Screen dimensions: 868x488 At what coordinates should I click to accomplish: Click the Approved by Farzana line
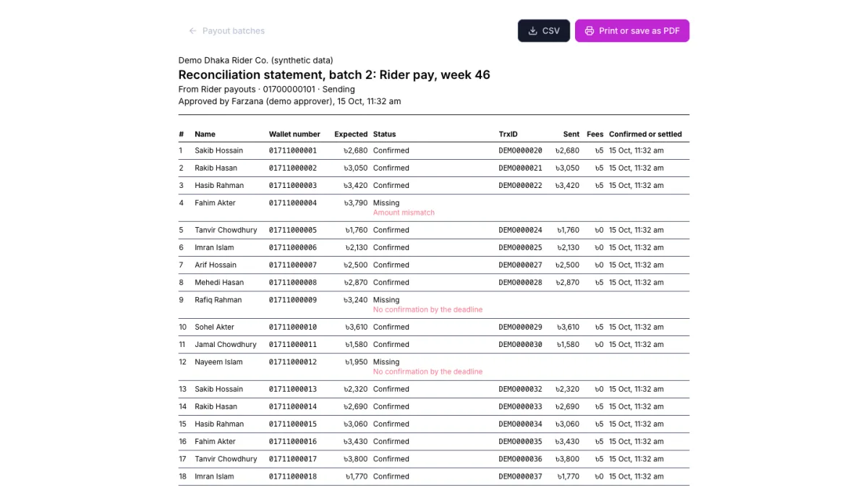click(x=289, y=102)
